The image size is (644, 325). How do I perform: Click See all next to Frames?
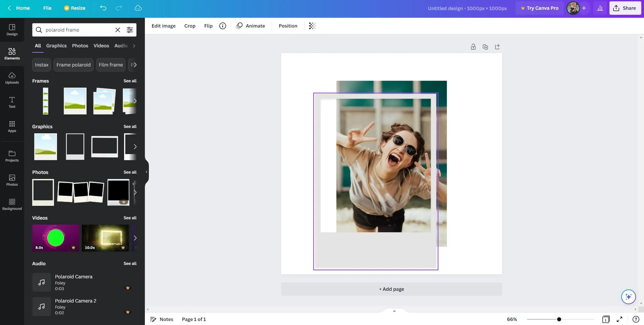(x=130, y=81)
